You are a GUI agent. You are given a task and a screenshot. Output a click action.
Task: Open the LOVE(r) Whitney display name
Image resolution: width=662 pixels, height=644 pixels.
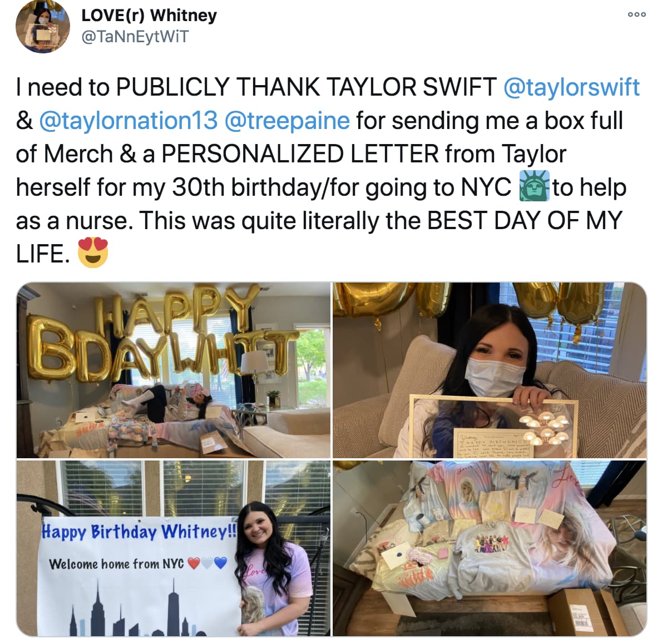[149, 15]
